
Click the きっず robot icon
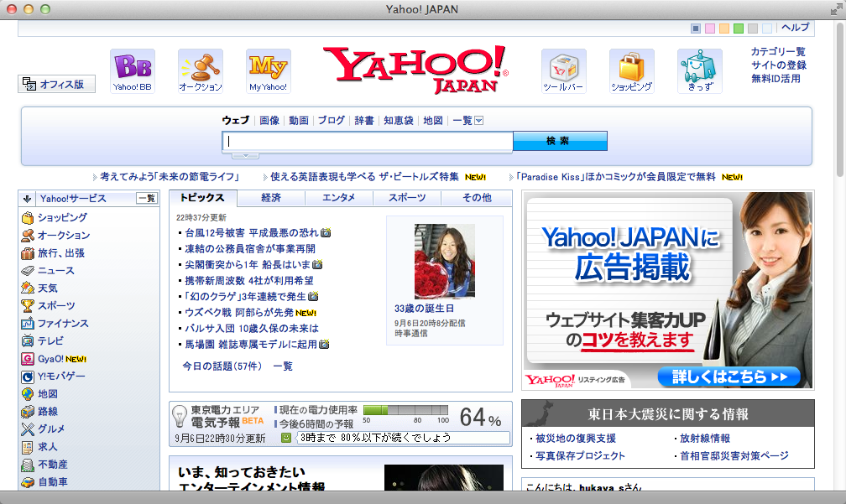coord(699,67)
